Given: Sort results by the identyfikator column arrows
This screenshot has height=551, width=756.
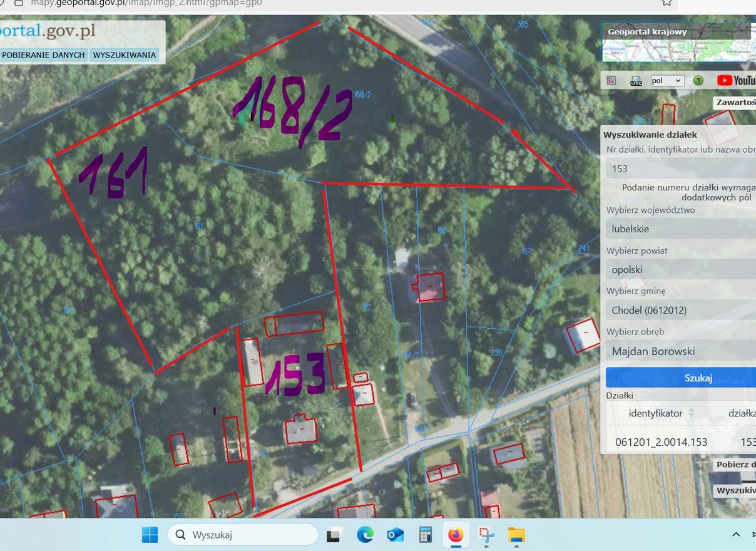Looking at the screenshot, I should pyautogui.click(x=691, y=413).
